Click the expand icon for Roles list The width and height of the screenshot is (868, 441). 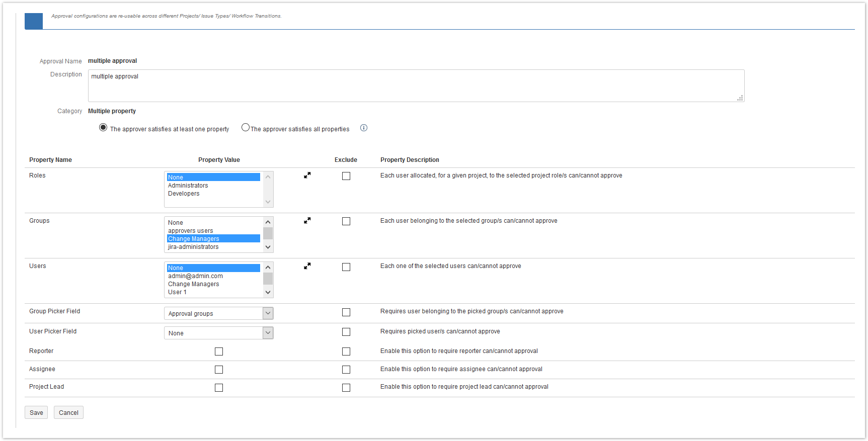click(x=307, y=175)
